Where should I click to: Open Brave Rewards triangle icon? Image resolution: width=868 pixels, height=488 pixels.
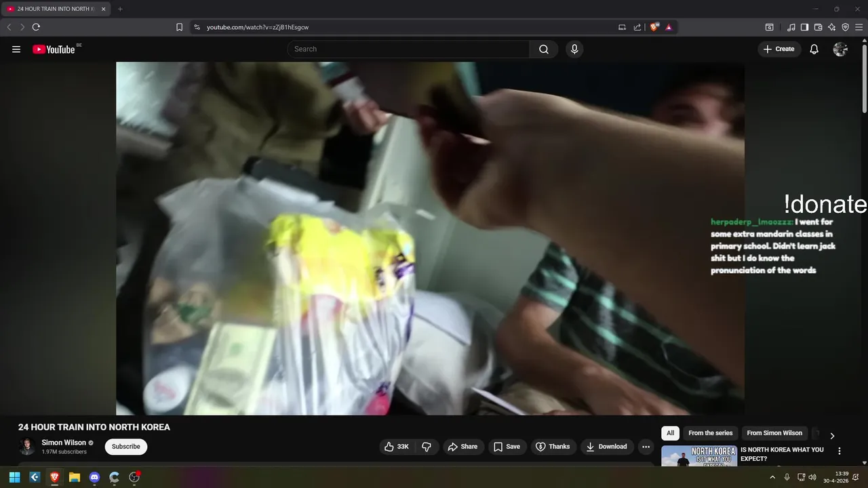669,27
